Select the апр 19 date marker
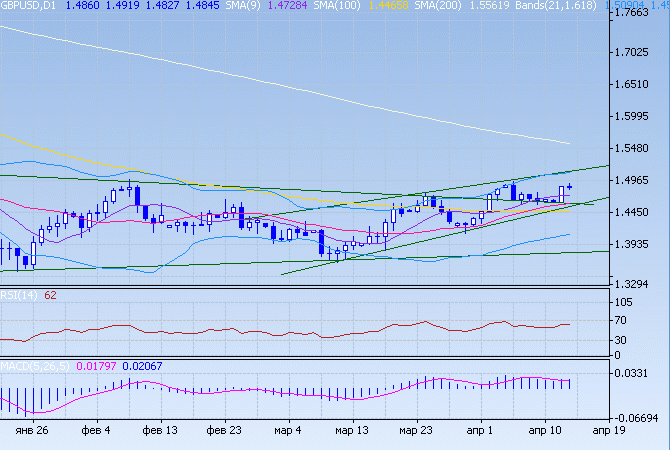The height and width of the screenshot is (450, 670). pyautogui.click(x=606, y=429)
